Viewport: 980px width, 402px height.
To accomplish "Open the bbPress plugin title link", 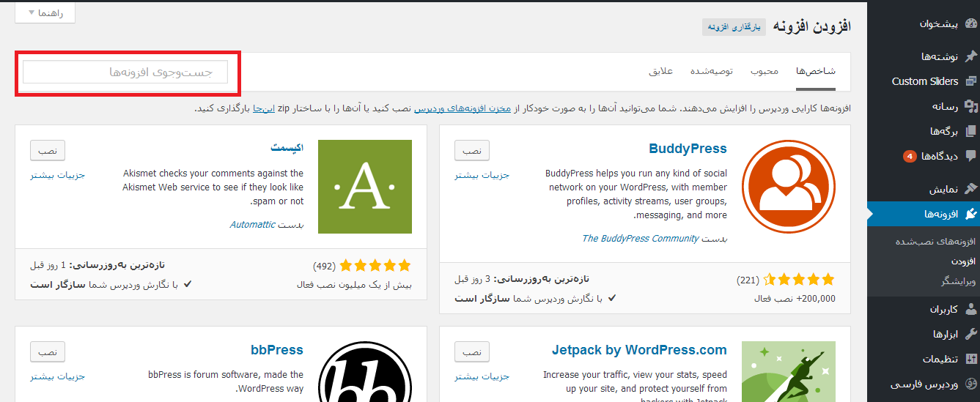I will 276,350.
